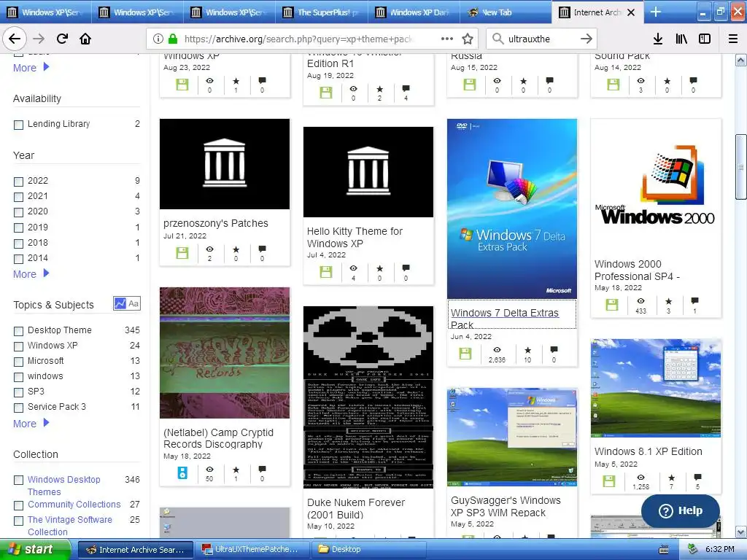Viewport: 747px width, 560px height.
Task: Expand More above the Availability section
Action: (31, 68)
